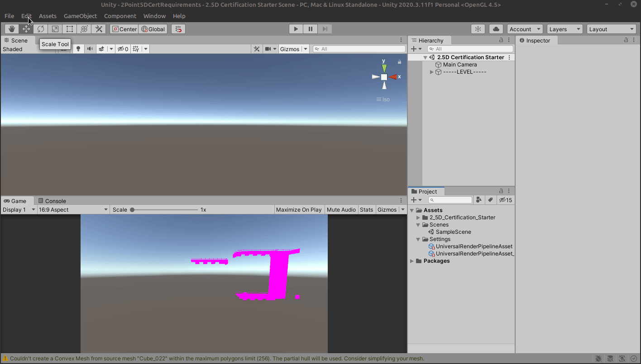Select the Rotate tool

[x=41, y=29]
